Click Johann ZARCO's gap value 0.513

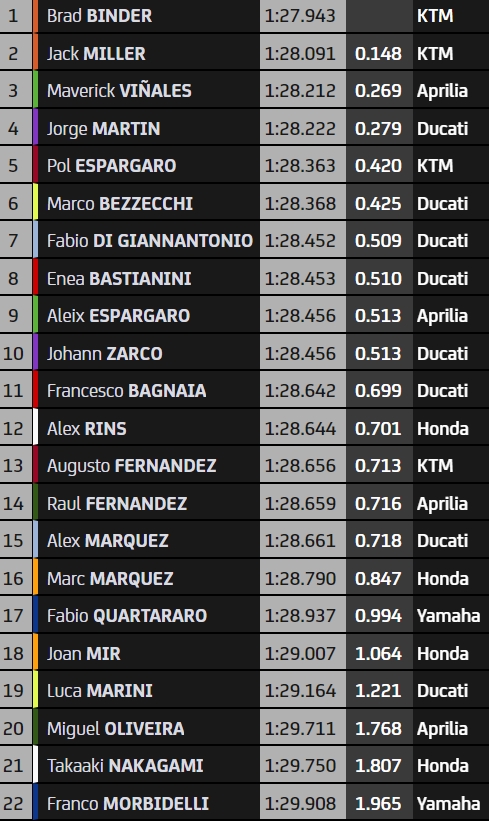tap(378, 353)
